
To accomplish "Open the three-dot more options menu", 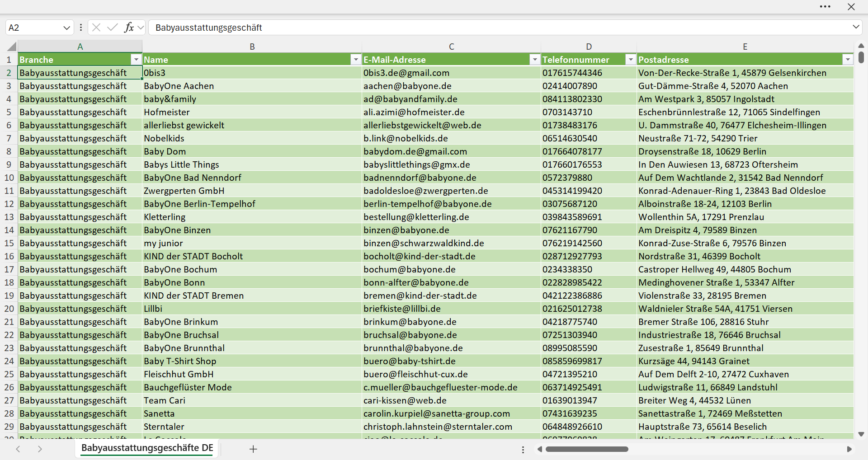I will (x=825, y=7).
